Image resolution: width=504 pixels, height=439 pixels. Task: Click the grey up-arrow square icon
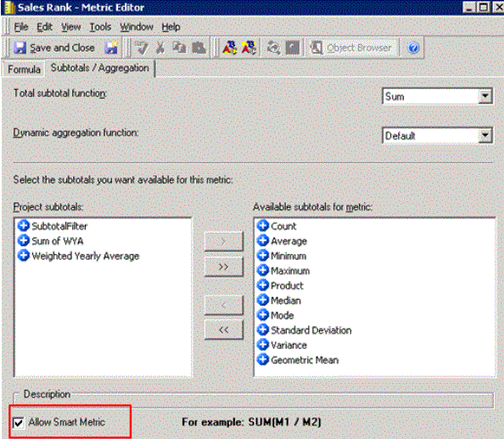[x=293, y=48]
